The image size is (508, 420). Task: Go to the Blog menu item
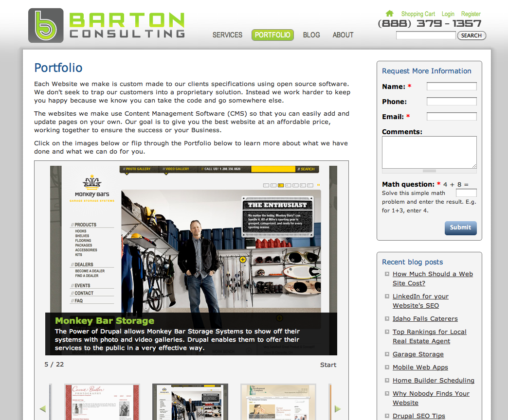311,35
